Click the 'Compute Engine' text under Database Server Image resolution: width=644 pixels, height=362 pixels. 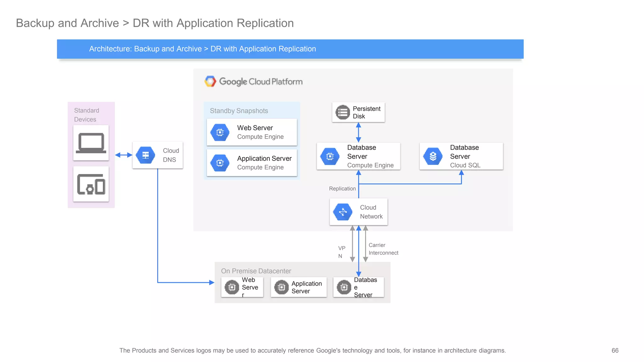(x=370, y=165)
